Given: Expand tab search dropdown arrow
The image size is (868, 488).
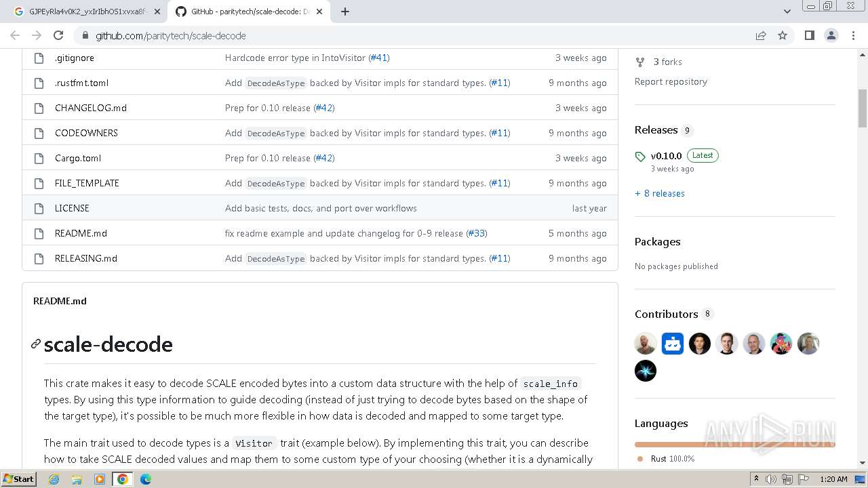Looking at the screenshot, I should (x=787, y=12).
